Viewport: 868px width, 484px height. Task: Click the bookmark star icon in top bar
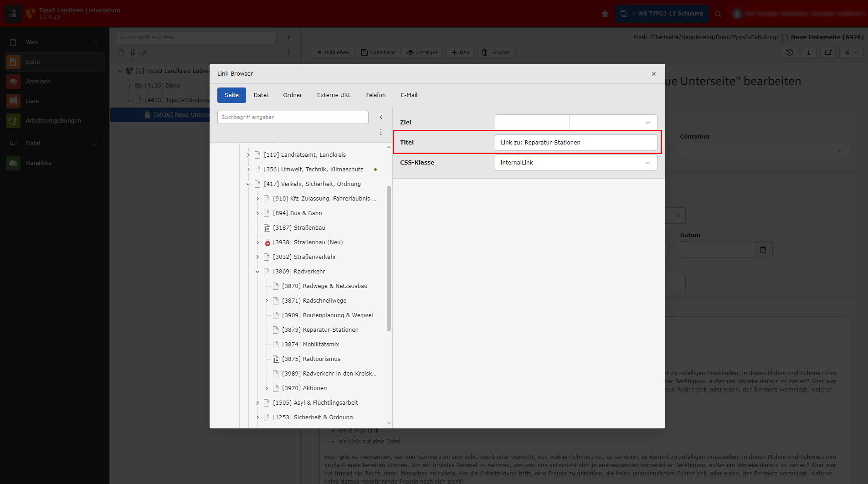[x=605, y=14]
